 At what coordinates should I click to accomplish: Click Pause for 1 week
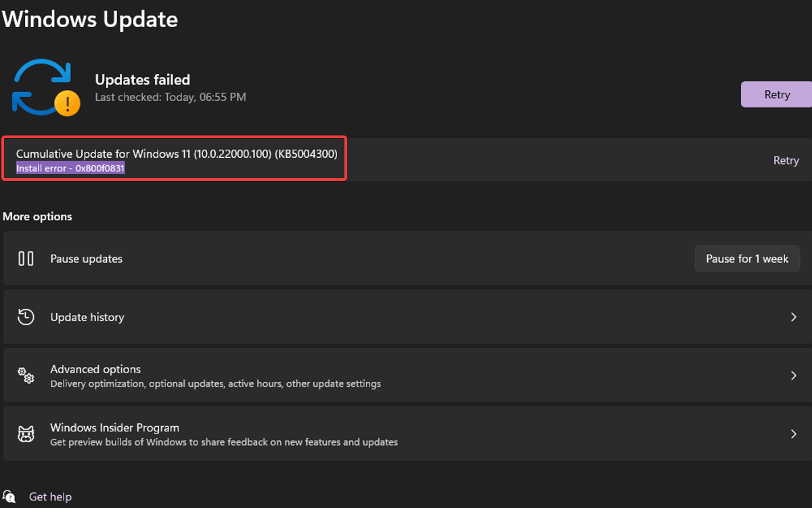(x=747, y=258)
